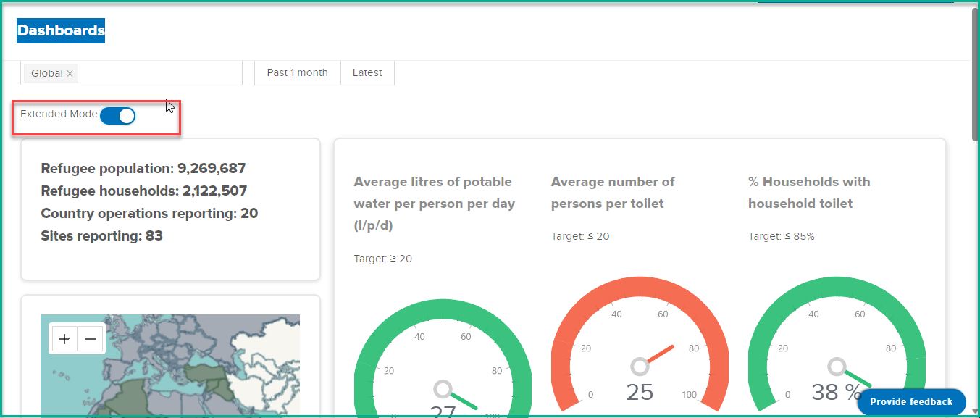Click the Refugee population statistic
Screen dimensions: 980x418
tap(143, 169)
